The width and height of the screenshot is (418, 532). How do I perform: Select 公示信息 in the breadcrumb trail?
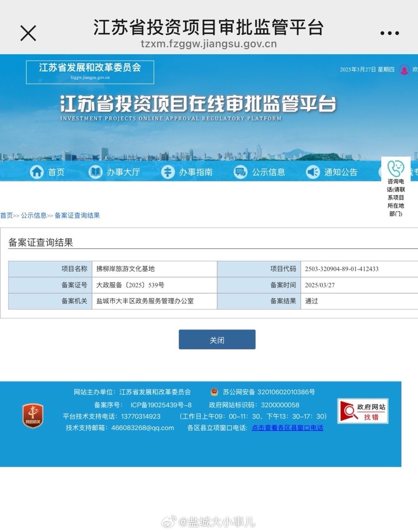tap(34, 215)
